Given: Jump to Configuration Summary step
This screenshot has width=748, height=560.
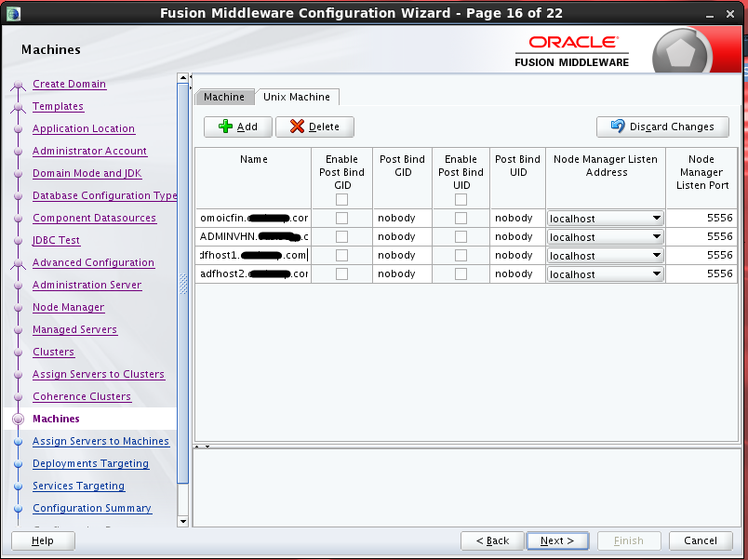Looking at the screenshot, I should (x=92, y=509).
